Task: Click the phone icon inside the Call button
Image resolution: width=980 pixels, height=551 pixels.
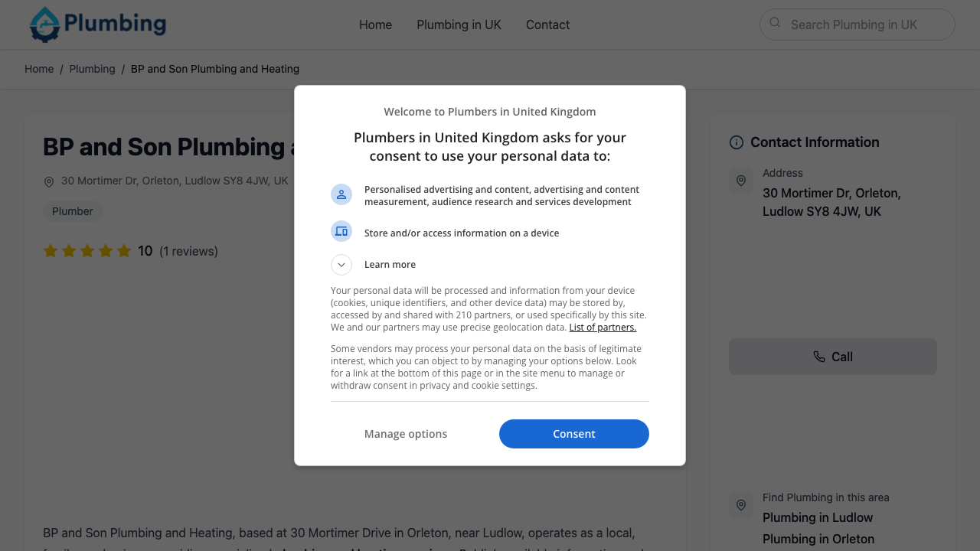Action: 819,357
